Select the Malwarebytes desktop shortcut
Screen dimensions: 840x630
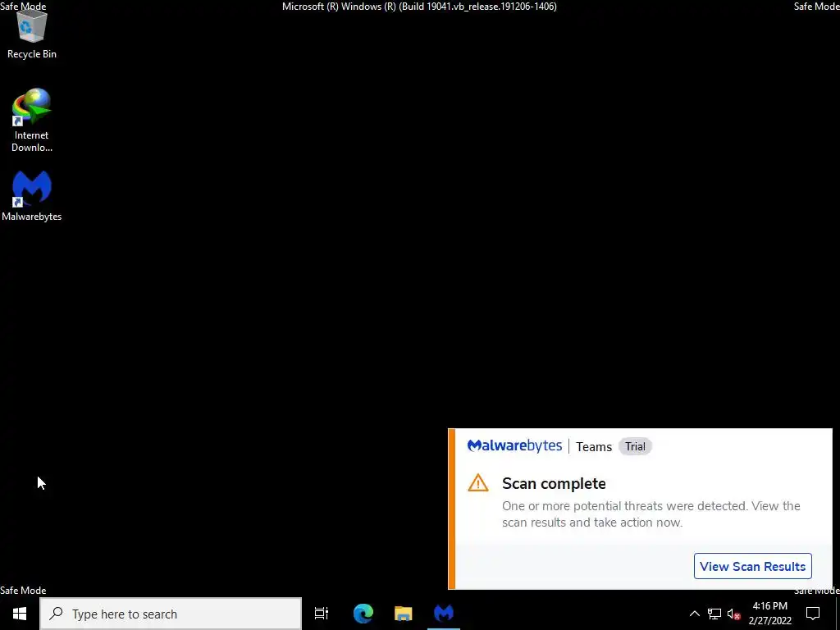tap(32, 196)
